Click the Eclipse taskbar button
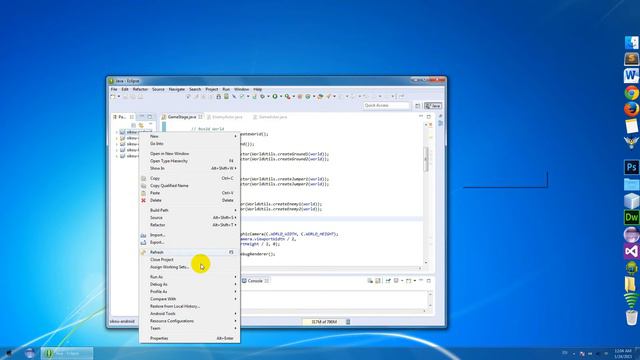Image resolution: width=640 pixels, height=360 pixels. point(67,353)
